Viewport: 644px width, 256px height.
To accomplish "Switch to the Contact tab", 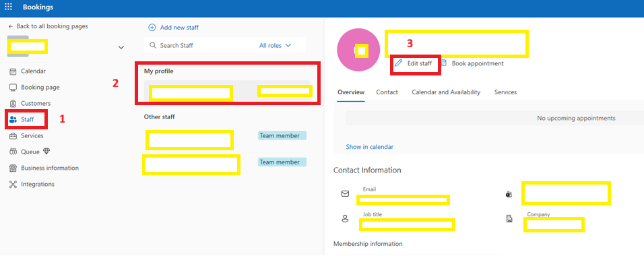I will 387,92.
